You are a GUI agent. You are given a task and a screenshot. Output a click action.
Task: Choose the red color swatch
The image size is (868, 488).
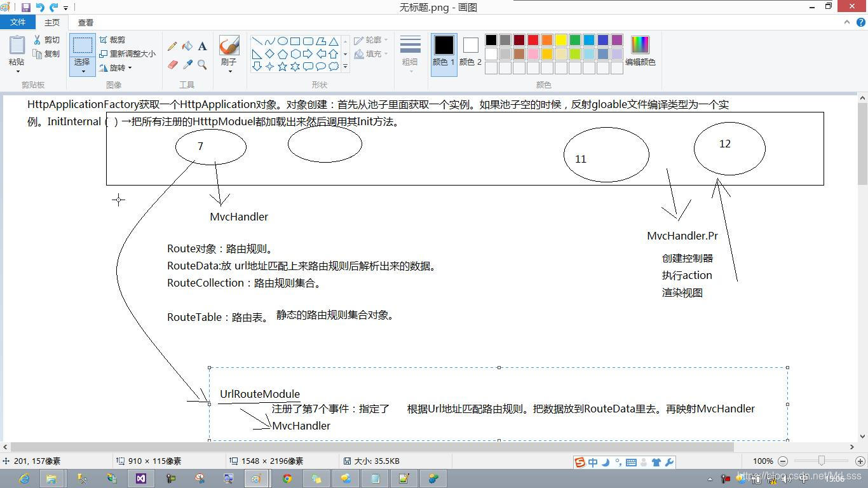point(533,40)
